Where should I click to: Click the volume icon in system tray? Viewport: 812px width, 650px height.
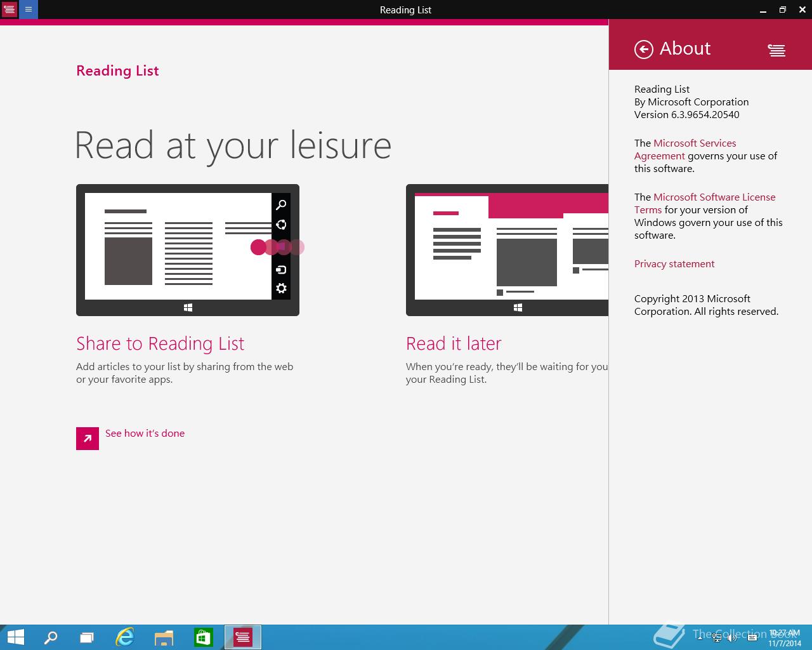pos(732,638)
